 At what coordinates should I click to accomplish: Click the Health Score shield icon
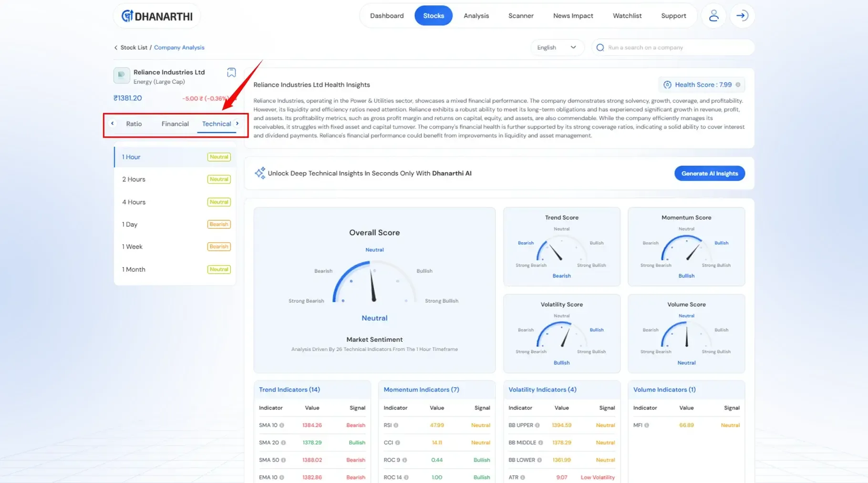pos(667,85)
